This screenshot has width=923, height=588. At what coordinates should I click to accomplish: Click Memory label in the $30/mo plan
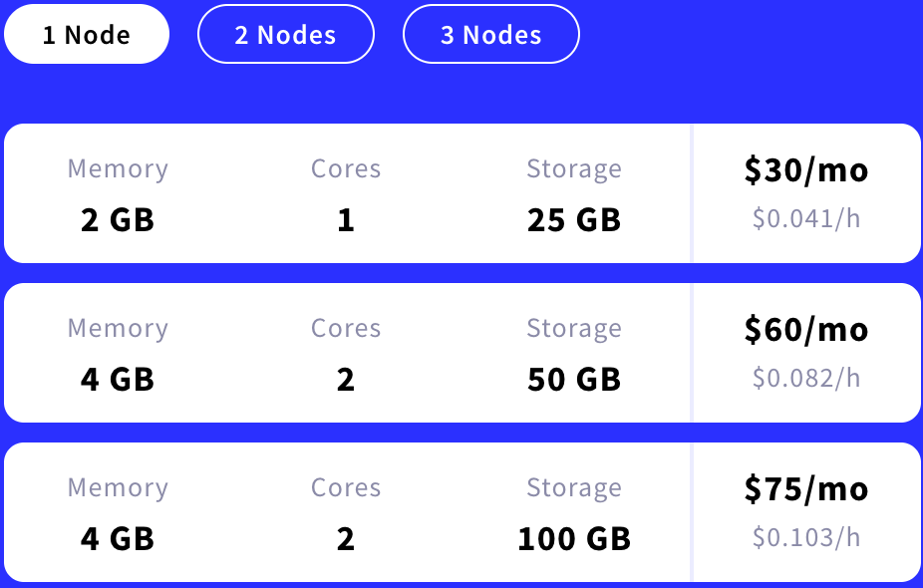tap(118, 169)
